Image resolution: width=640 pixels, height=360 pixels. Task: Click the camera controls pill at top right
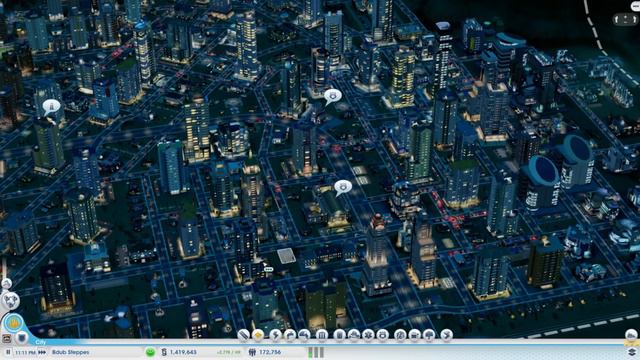click(626, 19)
